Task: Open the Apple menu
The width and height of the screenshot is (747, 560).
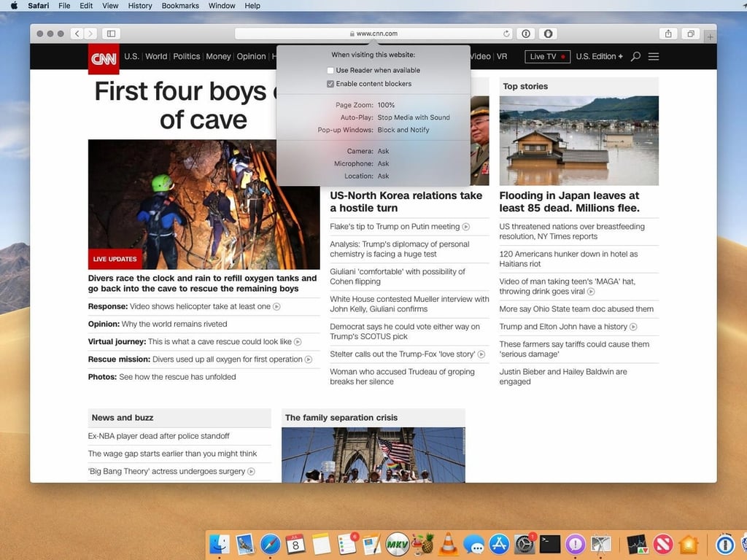Action: pyautogui.click(x=14, y=6)
